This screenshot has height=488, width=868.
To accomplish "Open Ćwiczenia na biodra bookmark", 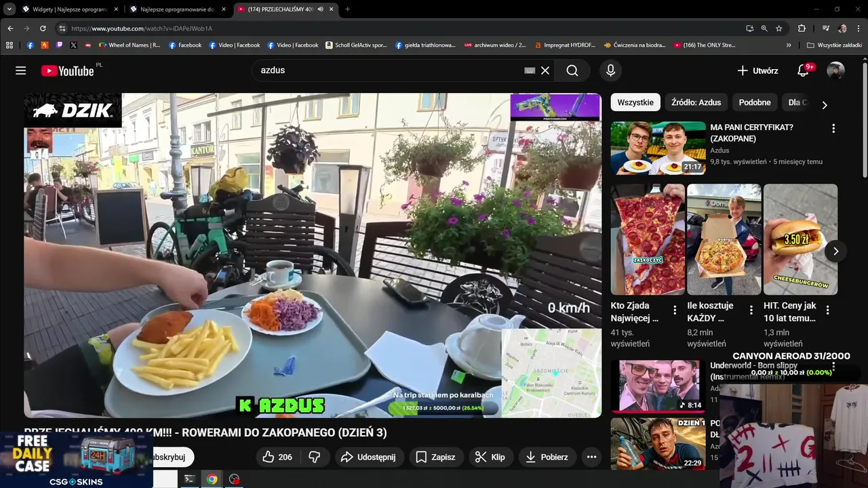I will click(x=635, y=45).
